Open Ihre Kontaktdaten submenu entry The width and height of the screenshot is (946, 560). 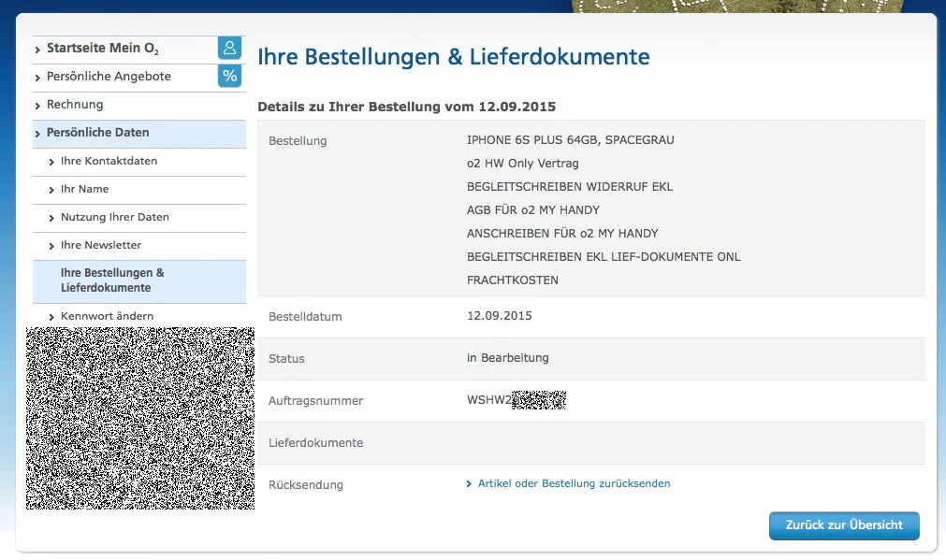coord(109,161)
